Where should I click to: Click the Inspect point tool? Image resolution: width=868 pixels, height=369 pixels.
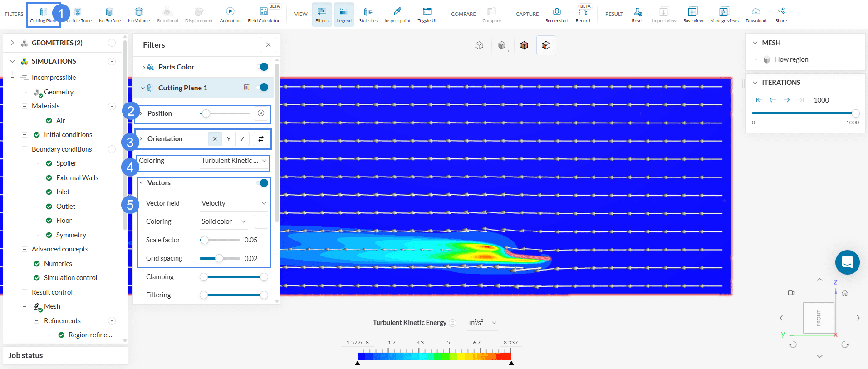click(x=397, y=15)
